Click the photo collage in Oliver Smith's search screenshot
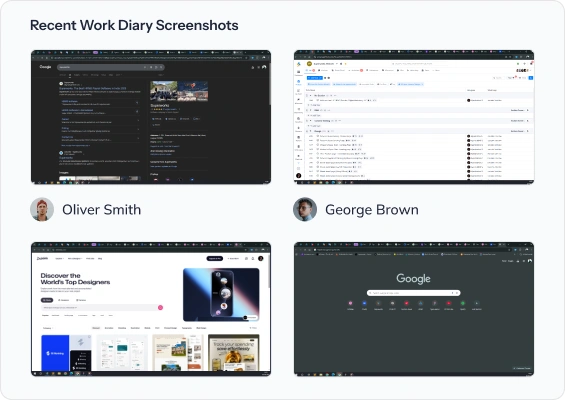 pos(179,91)
